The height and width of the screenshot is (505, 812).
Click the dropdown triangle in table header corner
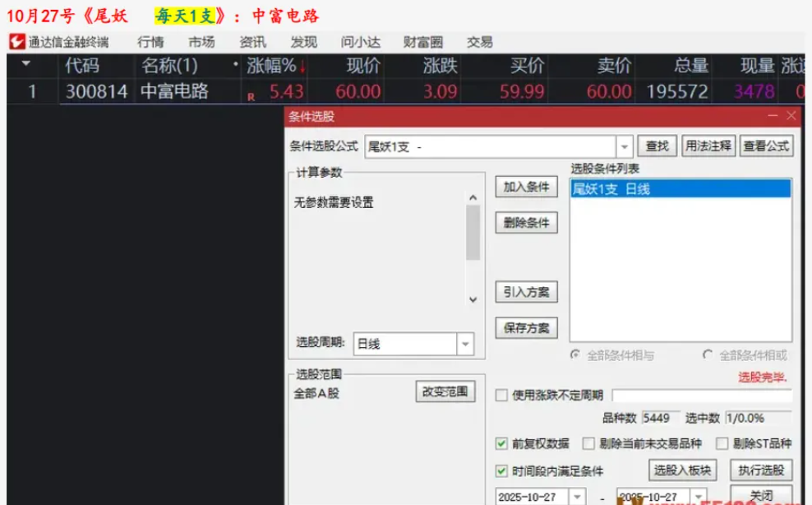click(27, 66)
